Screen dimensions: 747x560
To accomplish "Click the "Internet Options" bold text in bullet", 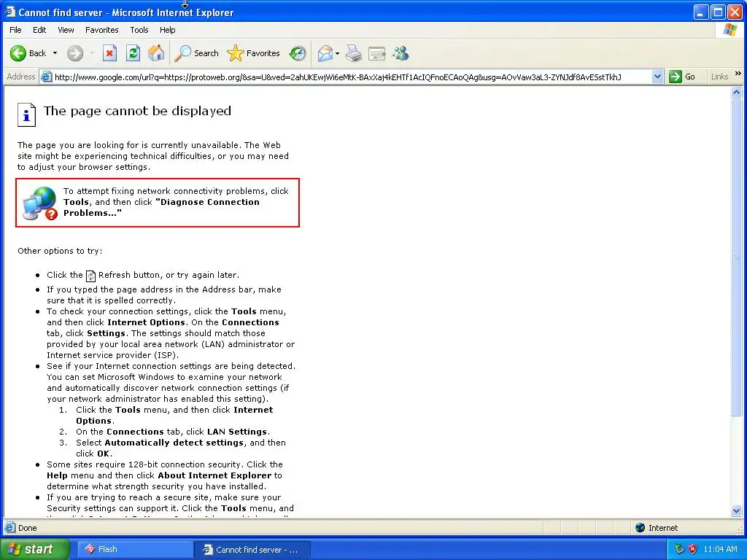I will tap(145, 322).
